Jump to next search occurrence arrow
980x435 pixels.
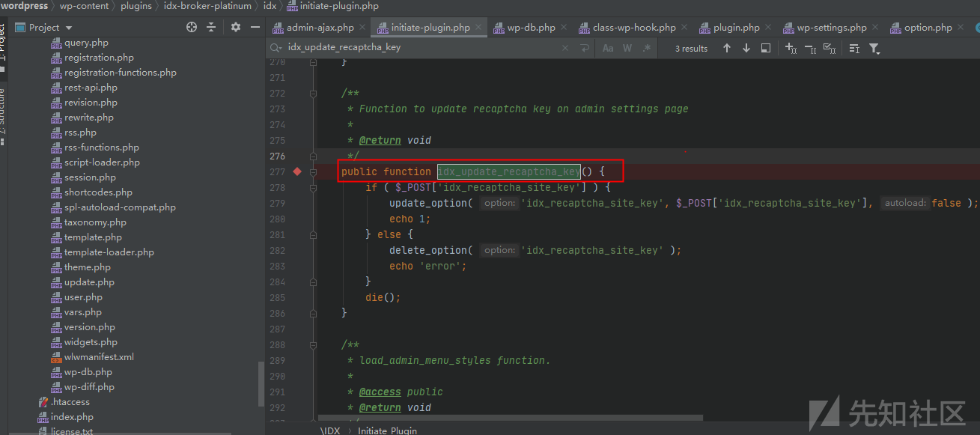(746, 48)
